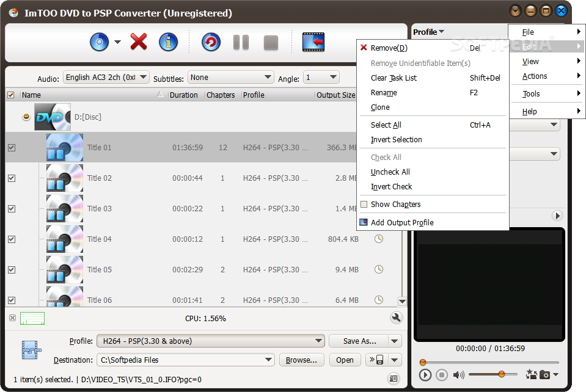The width and height of the screenshot is (586, 392).
Task: Open the File menu
Action: [x=548, y=32]
